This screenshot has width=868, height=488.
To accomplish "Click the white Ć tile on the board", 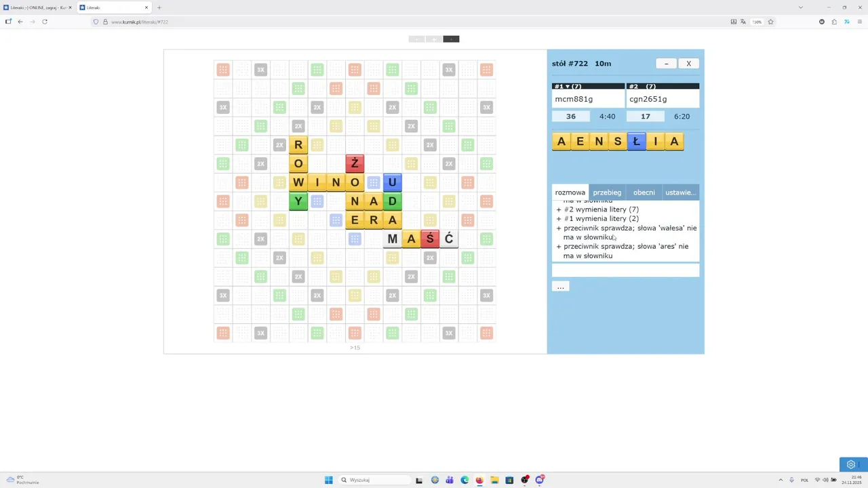I will [x=449, y=239].
